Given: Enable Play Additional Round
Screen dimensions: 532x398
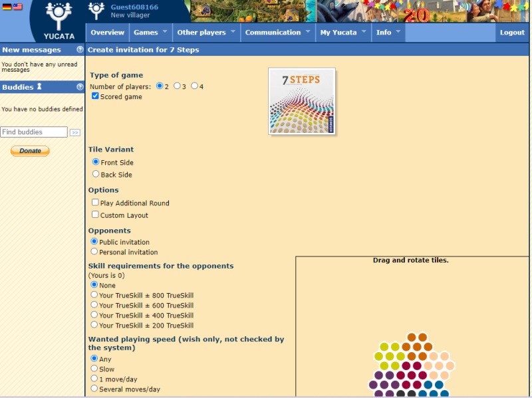Looking at the screenshot, I should [94, 203].
